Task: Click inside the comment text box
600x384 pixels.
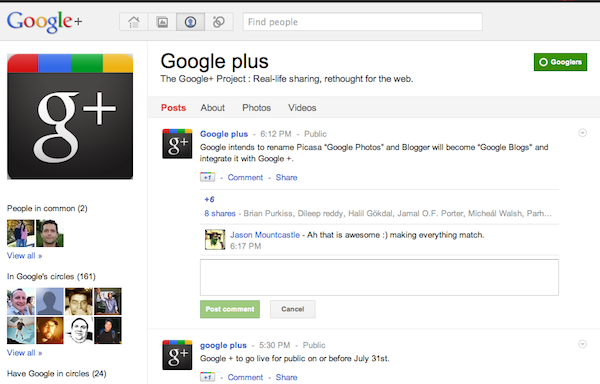Action: [x=379, y=277]
